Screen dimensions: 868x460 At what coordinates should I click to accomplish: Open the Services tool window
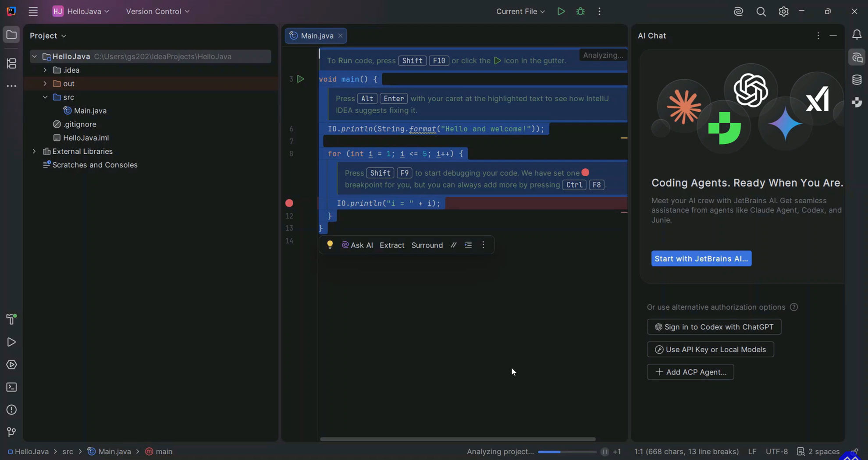coord(11,364)
